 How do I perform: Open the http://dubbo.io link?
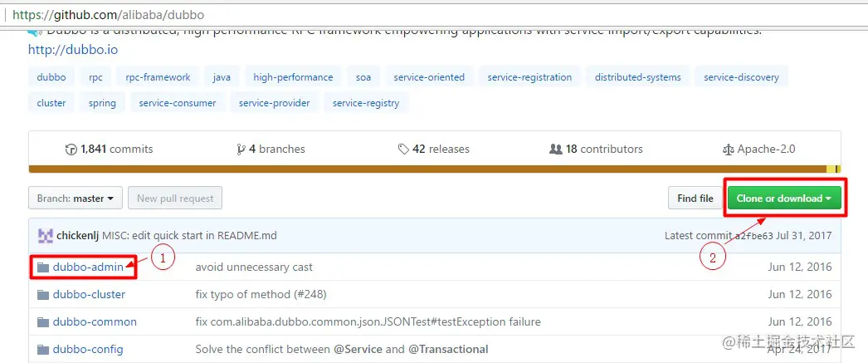(x=73, y=49)
